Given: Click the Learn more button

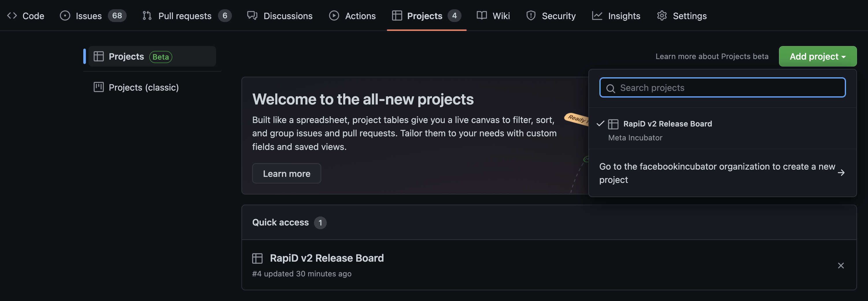Looking at the screenshot, I should click(x=287, y=173).
